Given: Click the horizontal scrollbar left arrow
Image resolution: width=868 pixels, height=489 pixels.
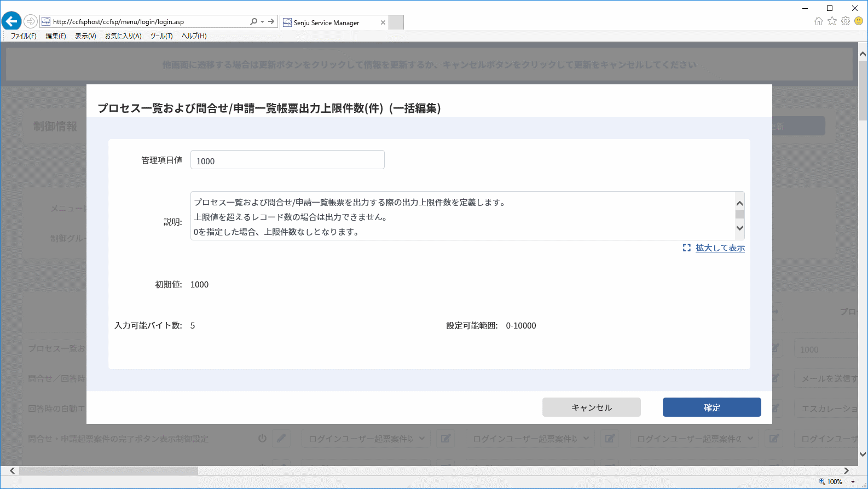Looking at the screenshot, I should (13, 471).
